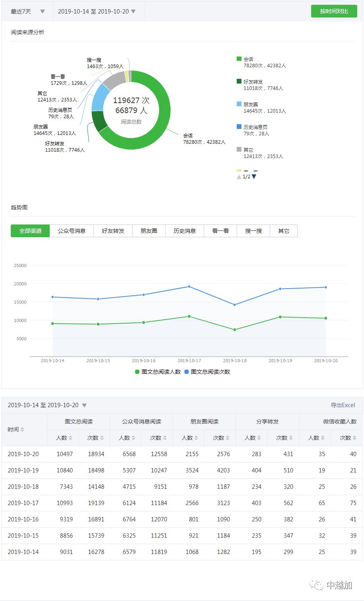The image size is (364, 601).
Task: Switch to 看一看 channel tab
Action: (220, 231)
